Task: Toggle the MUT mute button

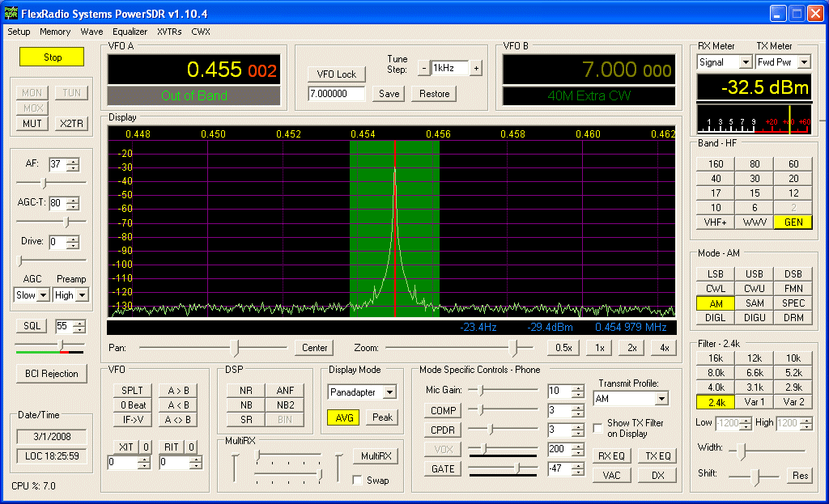Action: [x=33, y=124]
